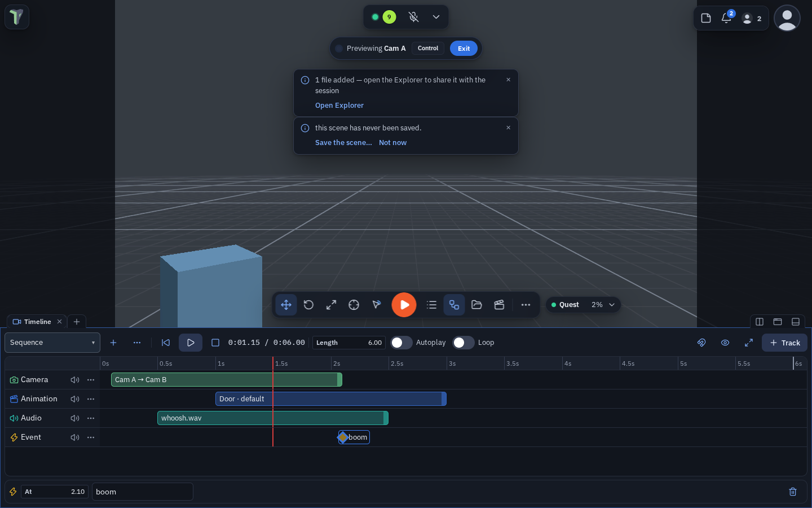Click the Length input field
This screenshot has height=508, width=812.
[349, 343]
